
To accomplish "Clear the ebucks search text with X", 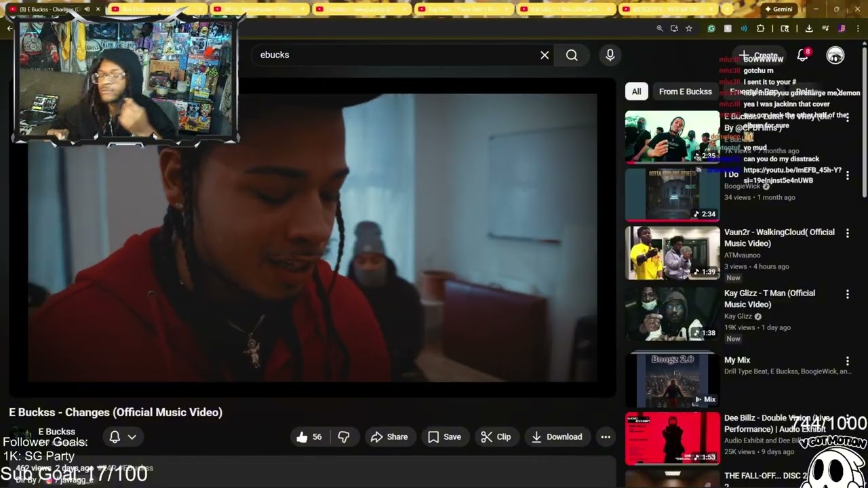I will (x=545, y=55).
